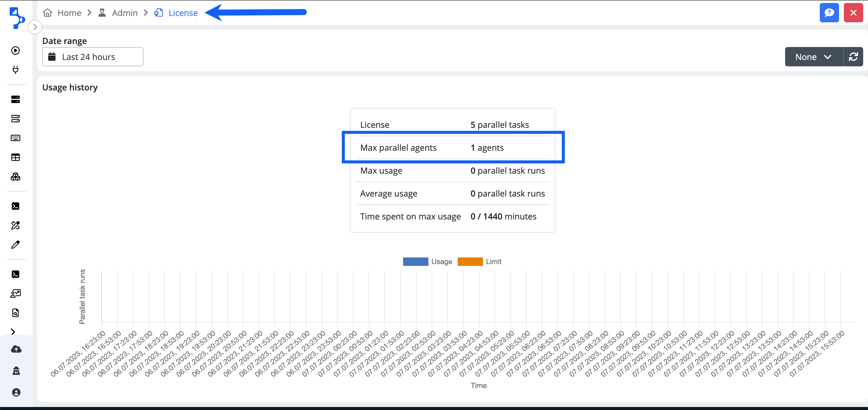Click the License breadcrumb link

(183, 13)
